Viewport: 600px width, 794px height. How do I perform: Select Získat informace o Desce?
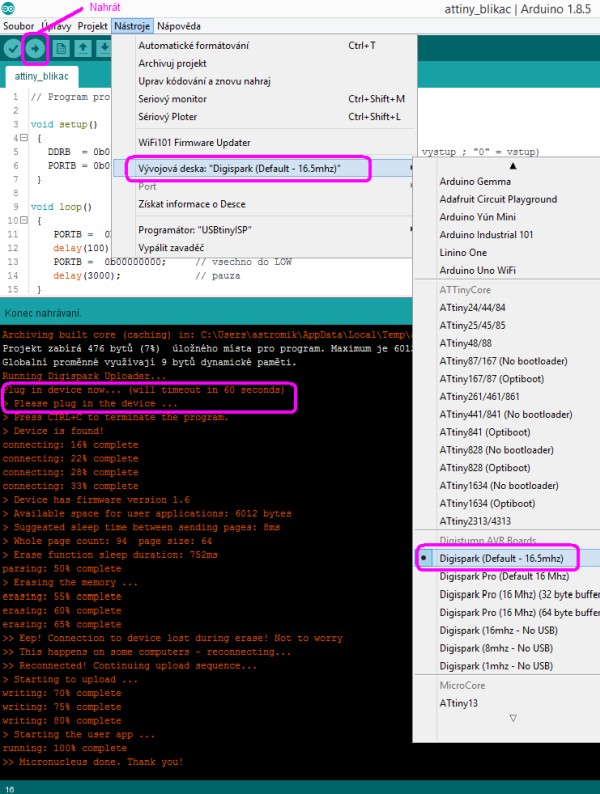pos(263,204)
